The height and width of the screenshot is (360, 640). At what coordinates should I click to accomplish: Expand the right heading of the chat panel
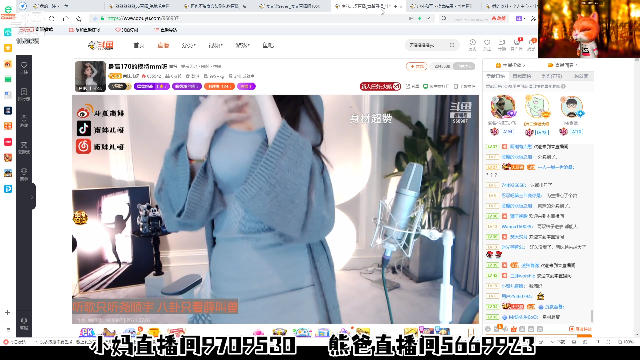[563, 65]
